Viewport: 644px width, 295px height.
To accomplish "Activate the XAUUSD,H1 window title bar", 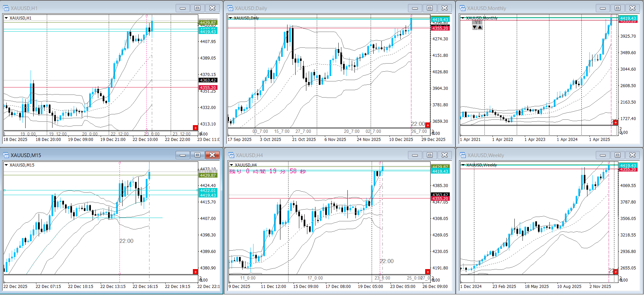I will click(x=91, y=8).
